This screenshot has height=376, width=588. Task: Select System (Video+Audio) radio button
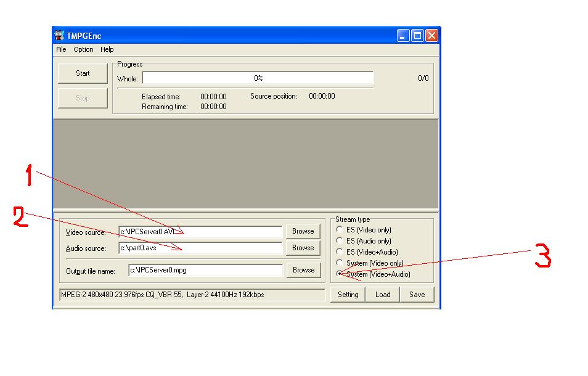(x=340, y=274)
